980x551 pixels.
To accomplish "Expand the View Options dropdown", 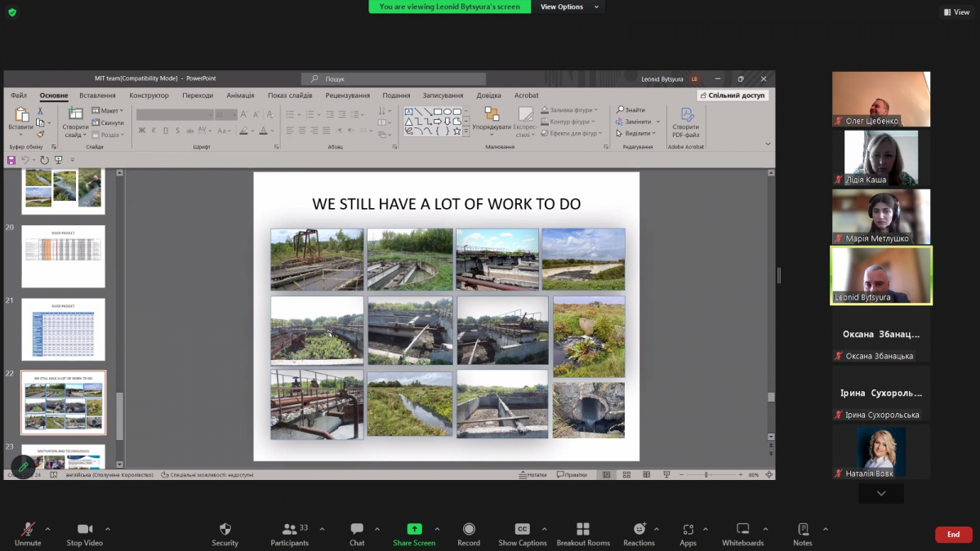I will tap(569, 7).
